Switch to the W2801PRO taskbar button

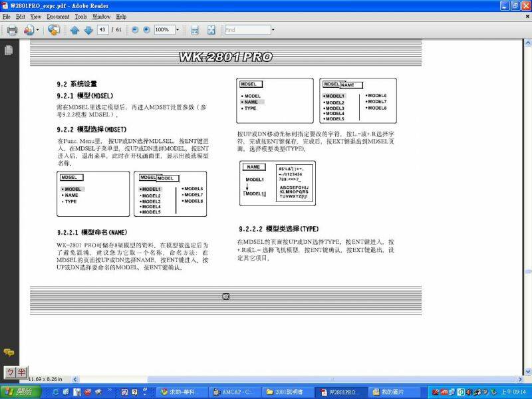[x=340, y=392]
